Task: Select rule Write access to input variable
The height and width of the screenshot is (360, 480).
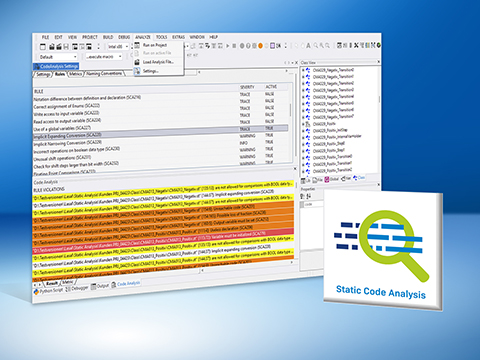Action: (x=160, y=111)
